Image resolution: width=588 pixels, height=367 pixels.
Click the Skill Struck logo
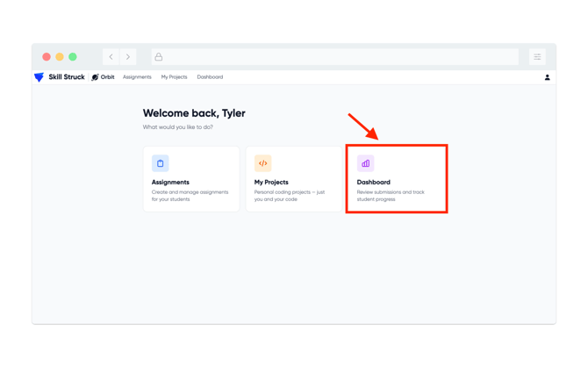point(39,77)
